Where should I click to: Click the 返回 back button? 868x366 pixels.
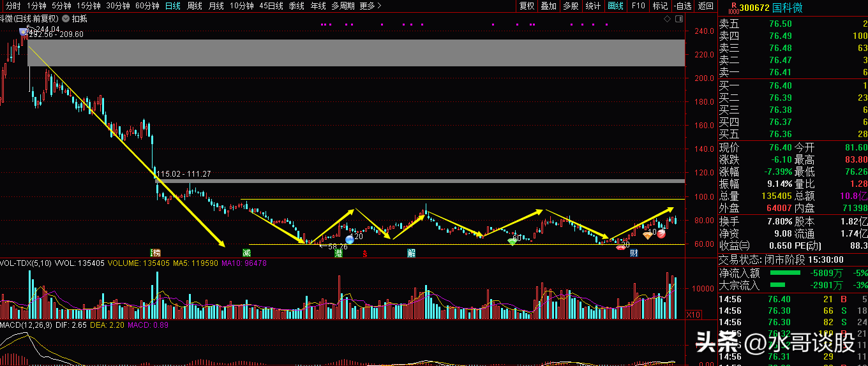point(705,6)
